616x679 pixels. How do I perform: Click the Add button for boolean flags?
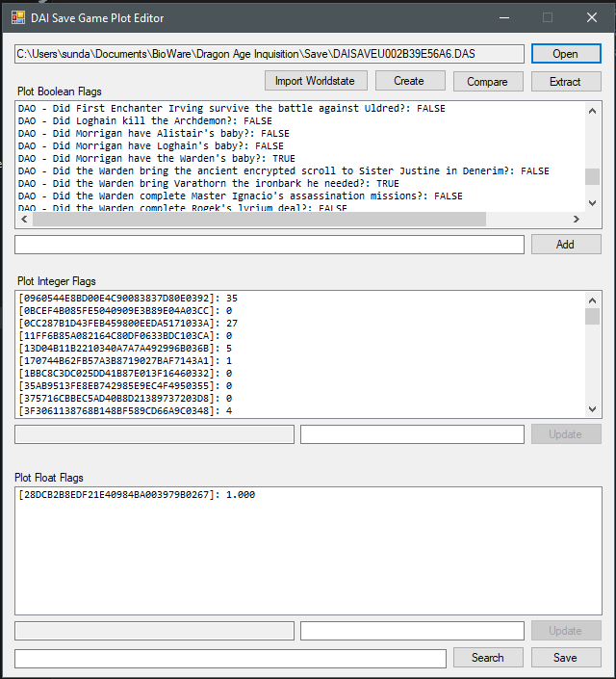click(565, 245)
